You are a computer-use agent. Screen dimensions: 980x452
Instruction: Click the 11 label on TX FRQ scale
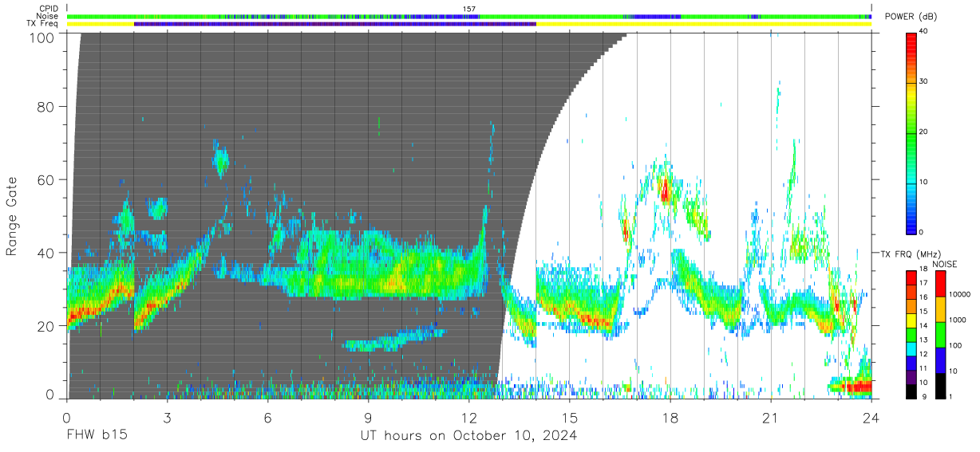coord(924,367)
